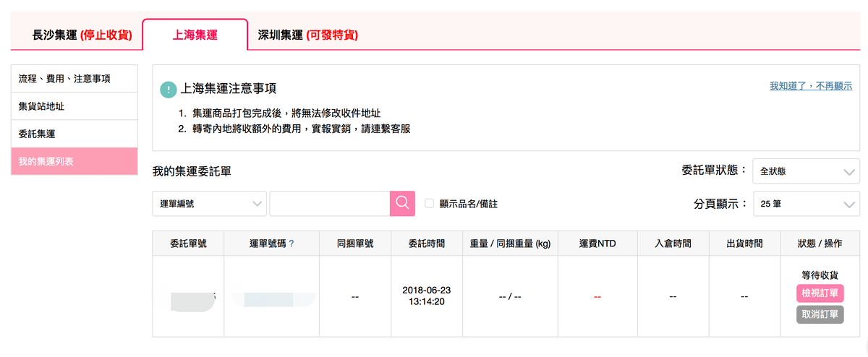Viewport: 868px width, 357px height.
Task: Open the 運單編號 search type dropdown
Action: [x=209, y=204]
